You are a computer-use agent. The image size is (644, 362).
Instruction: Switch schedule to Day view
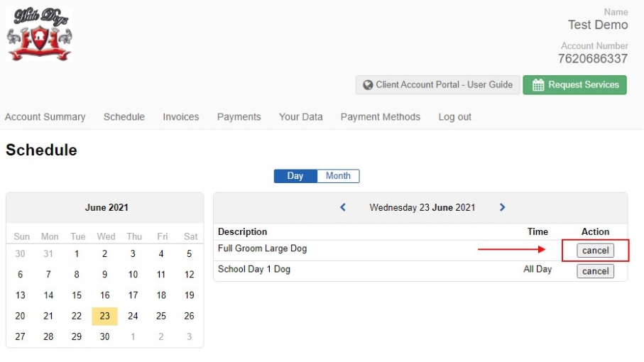pos(295,176)
